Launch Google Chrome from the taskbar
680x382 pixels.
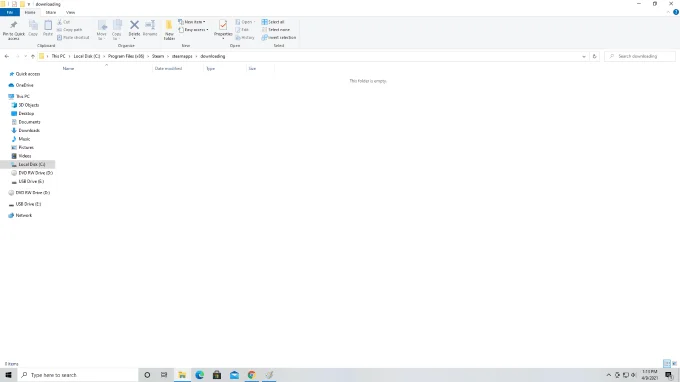coord(252,375)
